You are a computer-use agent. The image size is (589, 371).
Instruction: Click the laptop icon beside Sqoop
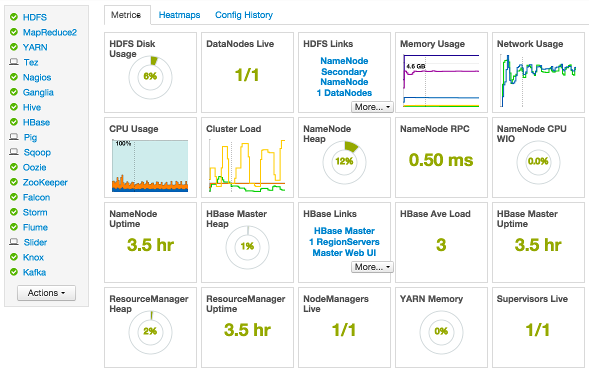click(x=14, y=152)
